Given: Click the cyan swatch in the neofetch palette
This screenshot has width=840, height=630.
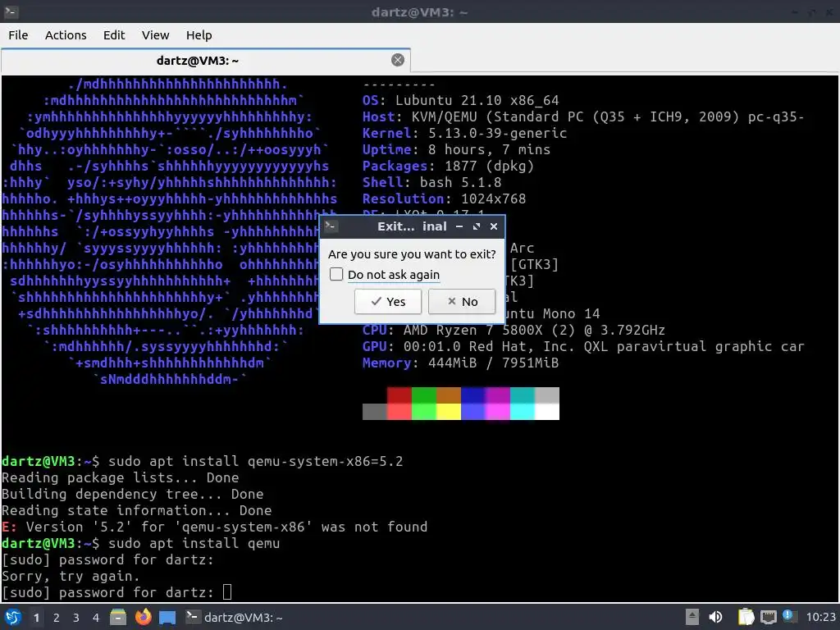Looking at the screenshot, I should [x=523, y=395].
